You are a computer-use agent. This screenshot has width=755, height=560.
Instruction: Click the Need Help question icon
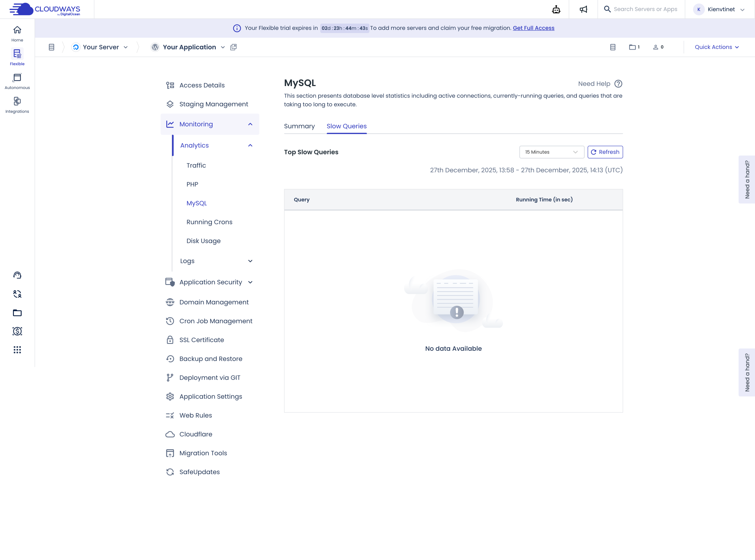pos(618,84)
